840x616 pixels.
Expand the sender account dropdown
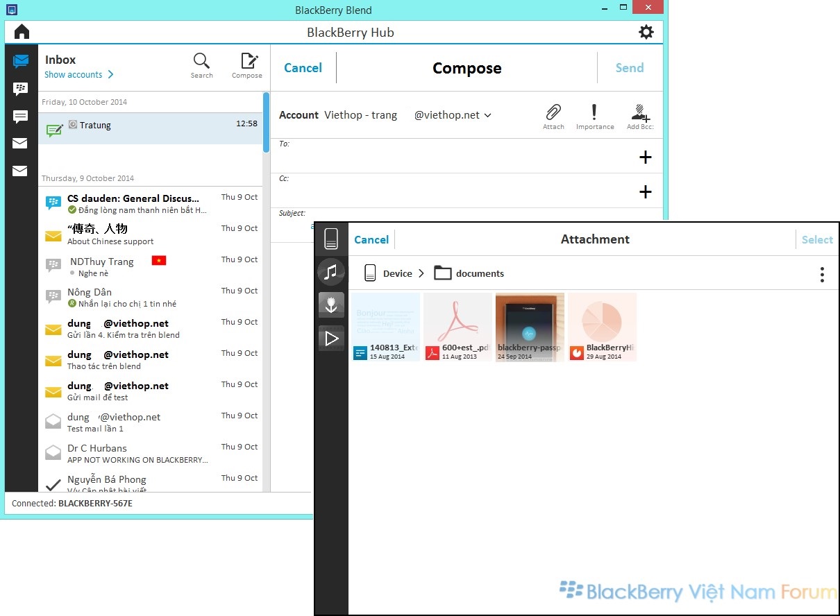point(487,115)
